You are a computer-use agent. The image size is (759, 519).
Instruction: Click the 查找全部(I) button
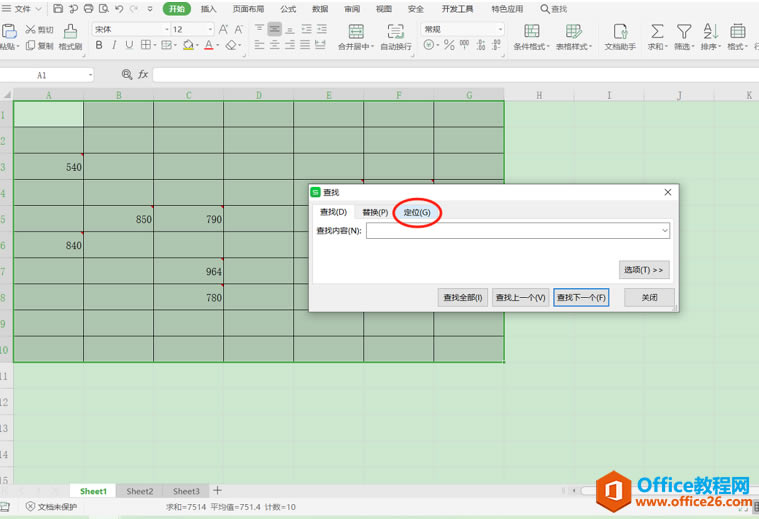tap(463, 298)
